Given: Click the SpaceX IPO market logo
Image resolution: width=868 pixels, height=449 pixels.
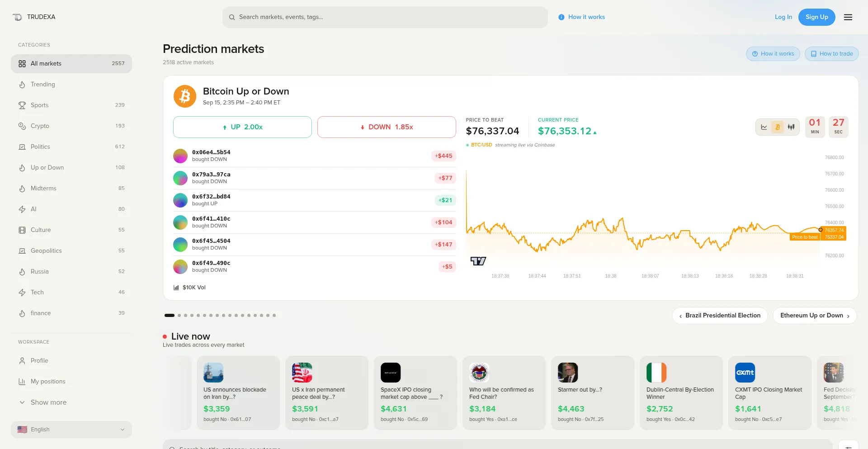Looking at the screenshot, I should (391, 373).
